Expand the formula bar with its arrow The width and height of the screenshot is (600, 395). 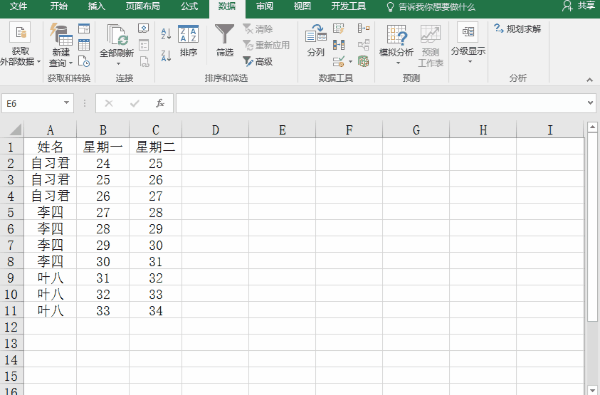click(x=590, y=103)
